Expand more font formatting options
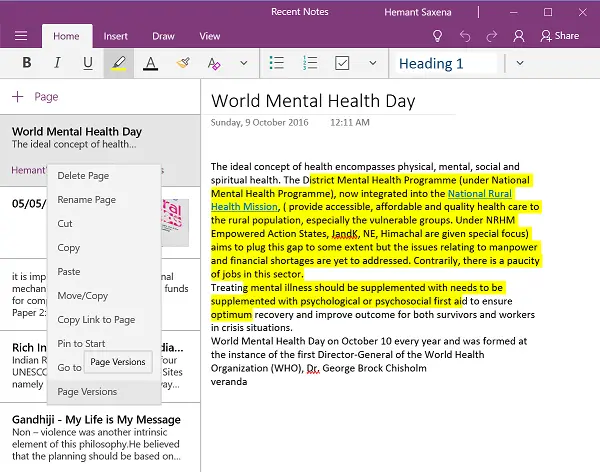Image resolution: width=600 pixels, height=472 pixels. [x=244, y=63]
